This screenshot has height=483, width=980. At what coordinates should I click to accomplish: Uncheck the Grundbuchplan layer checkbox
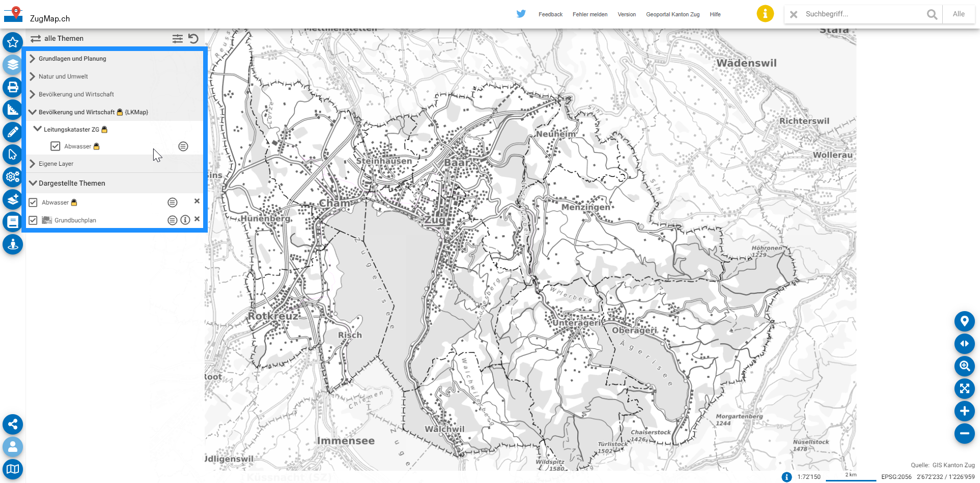tap(33, 220)
